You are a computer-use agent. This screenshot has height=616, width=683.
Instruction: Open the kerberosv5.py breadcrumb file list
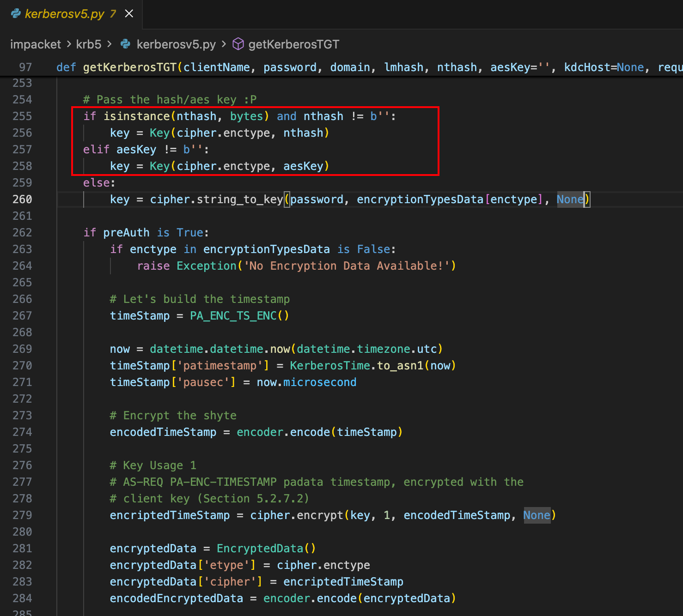click(x=176, y=44)
